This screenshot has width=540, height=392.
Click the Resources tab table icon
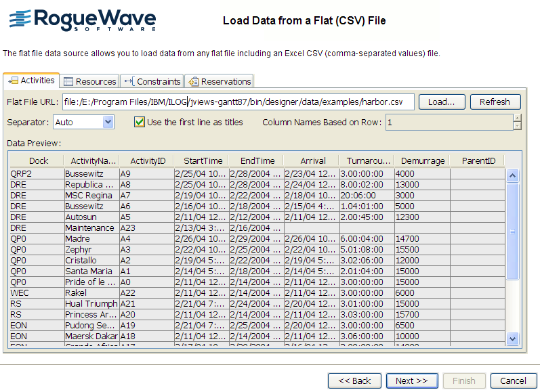tap(68, 82)
